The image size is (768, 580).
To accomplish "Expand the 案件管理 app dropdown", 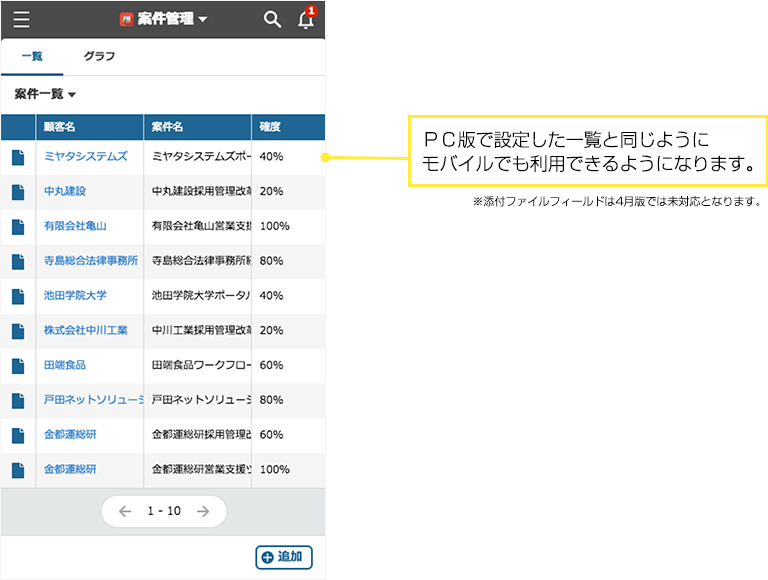I will (203, 20).
